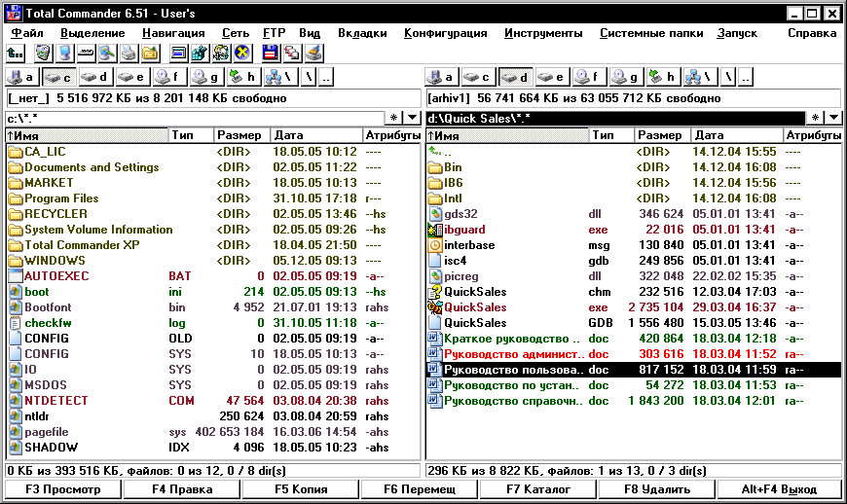Open left panel favorites asterisk button

click(x=393, y=118)
